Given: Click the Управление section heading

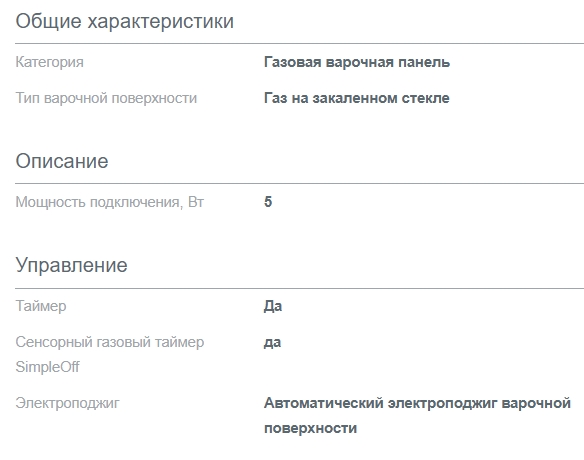Looking at the screenshot, I should [72, 266].
